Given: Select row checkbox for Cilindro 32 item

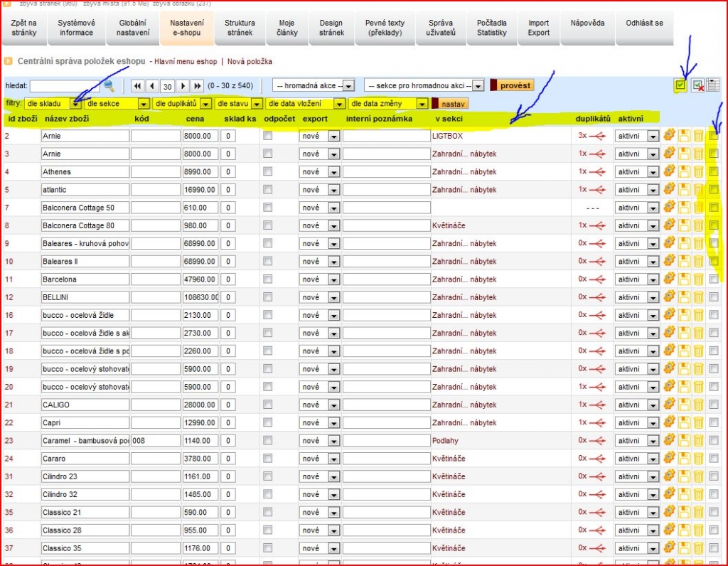Looking at the screenshot, I should pos(714,494).
